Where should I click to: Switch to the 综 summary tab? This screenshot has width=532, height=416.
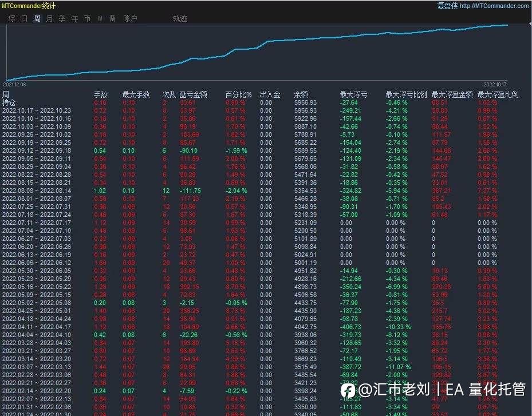click(12, 18)
